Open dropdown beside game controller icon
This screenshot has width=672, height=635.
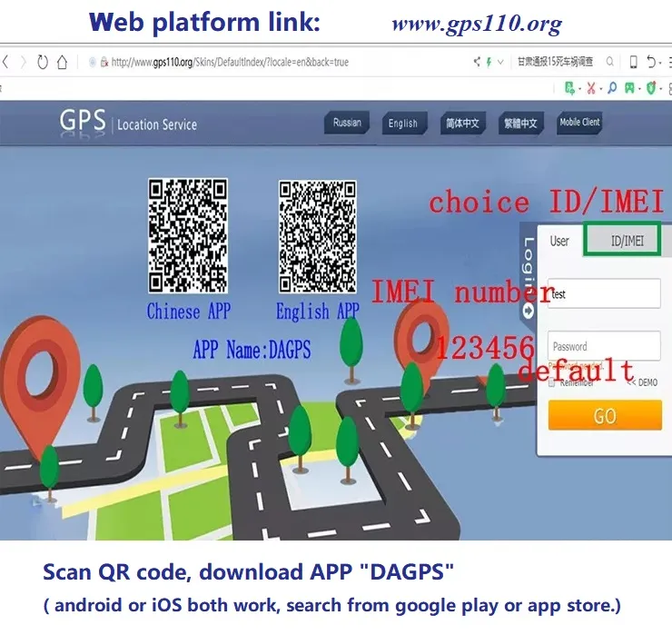coord(639,89)
